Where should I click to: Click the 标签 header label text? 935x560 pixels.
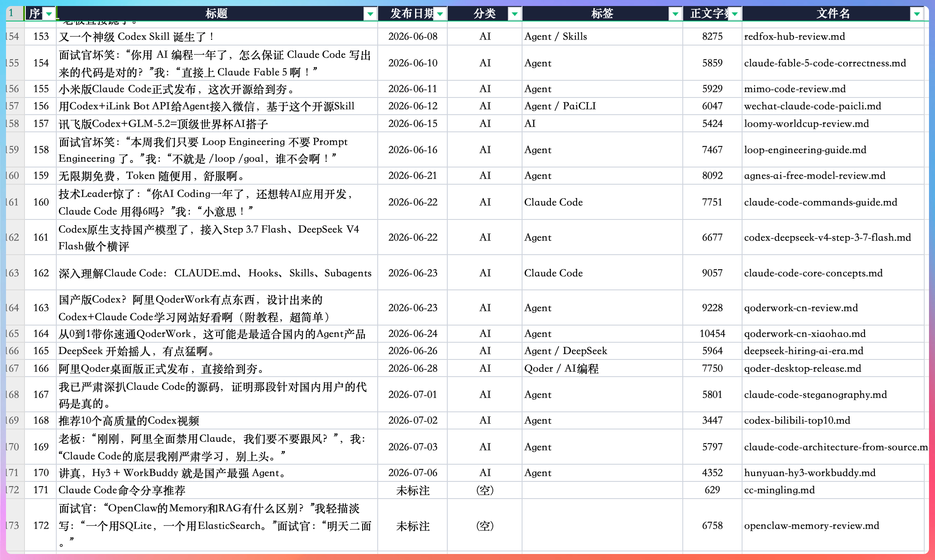click(x=602, y=14)
